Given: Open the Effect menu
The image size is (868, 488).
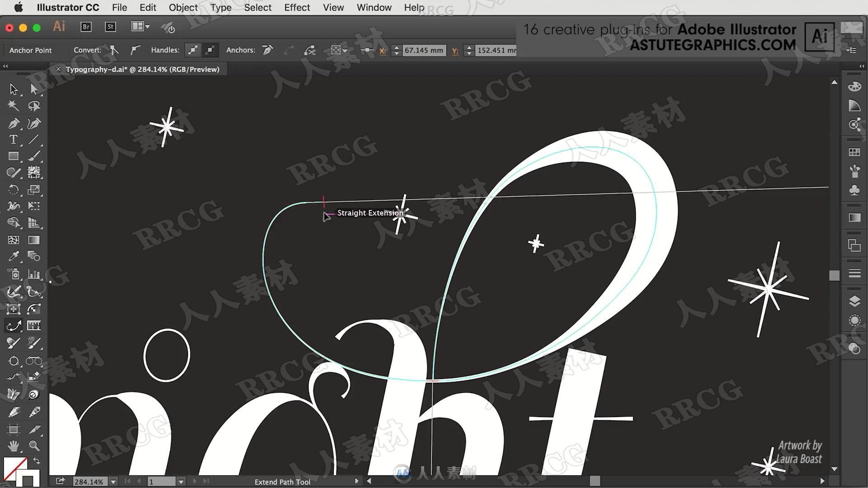Looking at the screenshot, I should coord(297,7).
